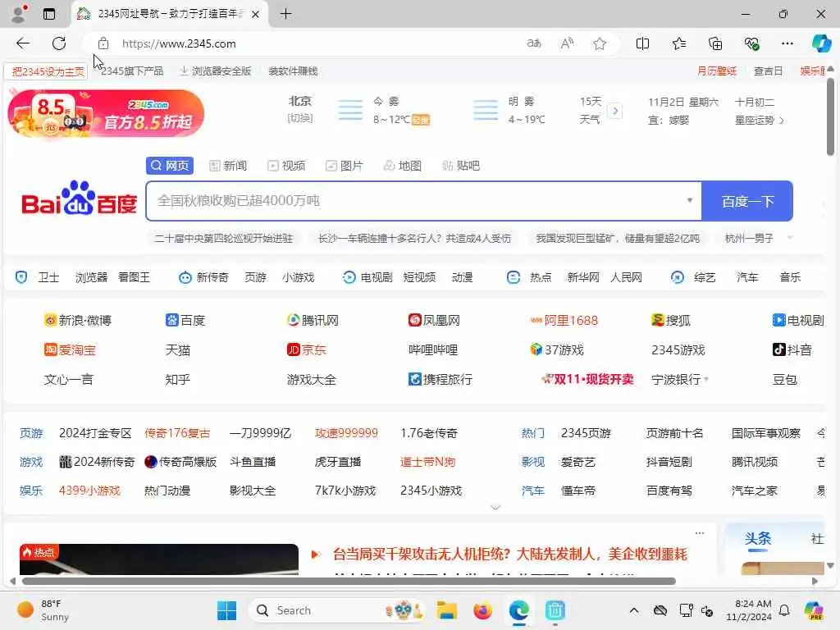Open the news card more options dots
Image resolution: width=840 pixels, height=630 pixels.
tap(699, 533)
